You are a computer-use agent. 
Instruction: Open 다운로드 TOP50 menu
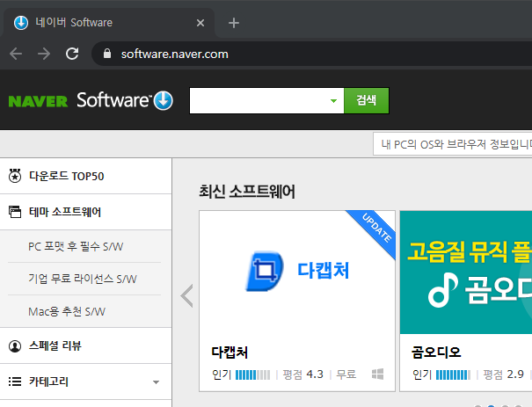[67, 176]
